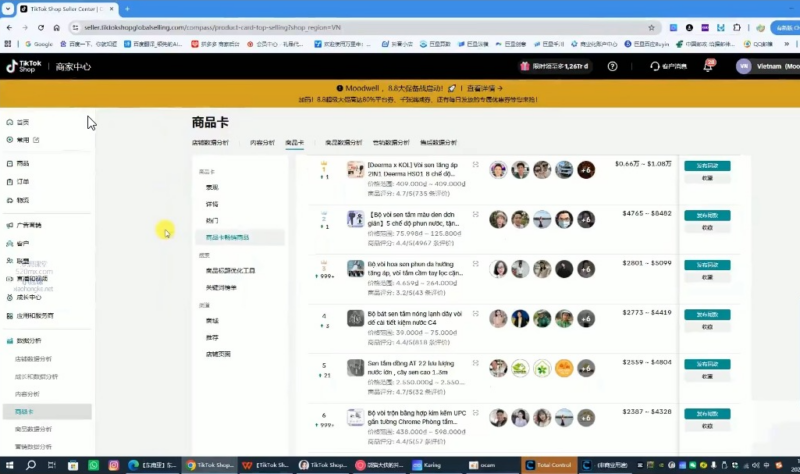
Task: Click the customer service headset icon
Action: [x=655, y=66]
